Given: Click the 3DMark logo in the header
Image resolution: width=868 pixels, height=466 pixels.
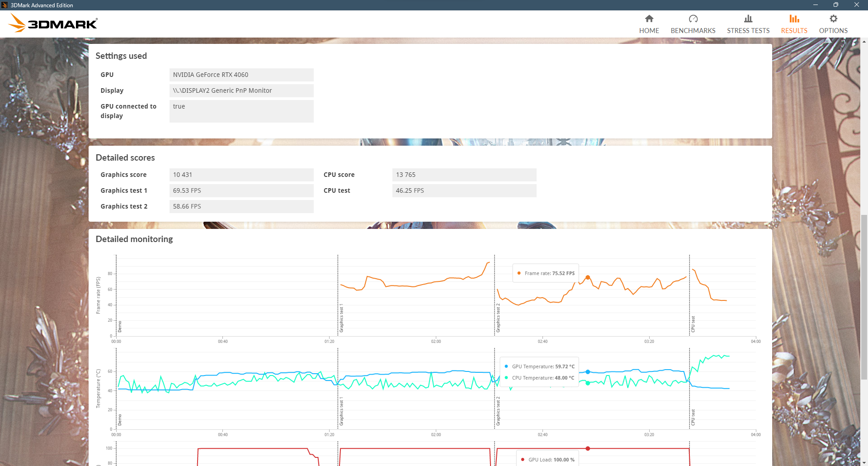Looking at the screenshot, I should [53, 23].
